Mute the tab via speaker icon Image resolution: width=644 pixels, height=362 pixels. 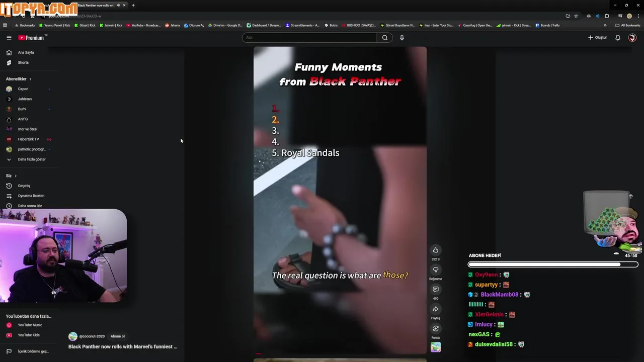click(118, 5)
